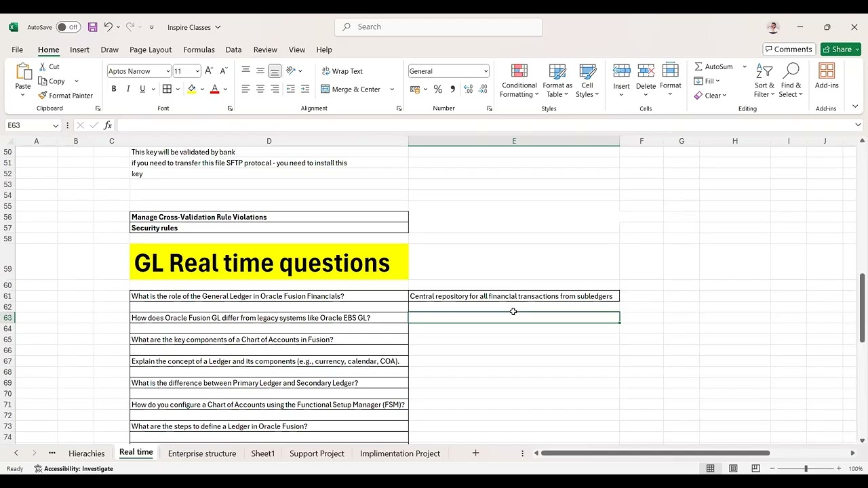Click the Save icon in title bar

(93, 27)
